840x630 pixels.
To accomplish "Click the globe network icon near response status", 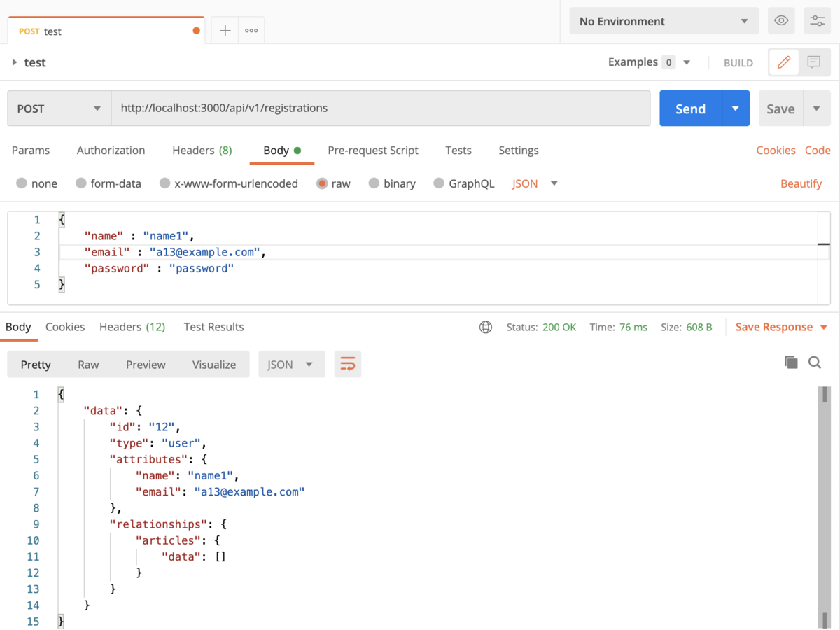I will point(486,327).
